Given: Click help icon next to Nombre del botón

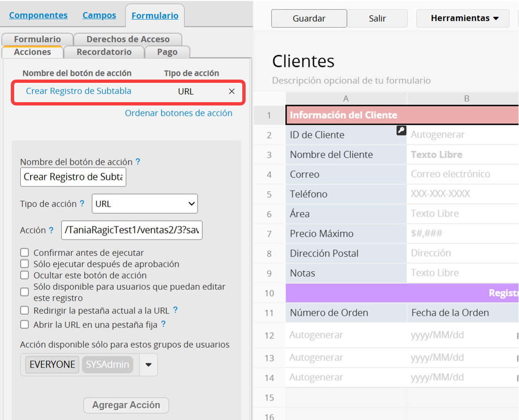Looking at the screenshot, I should [x=138, y=162].
